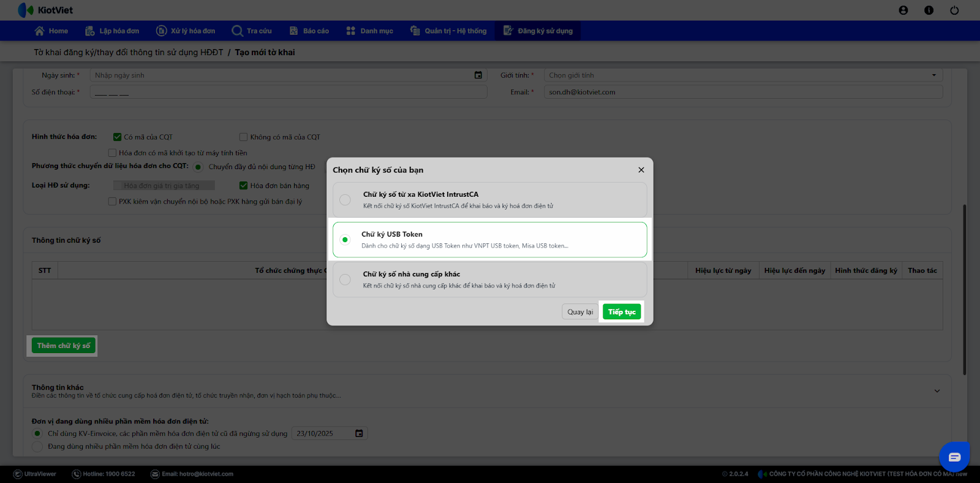Click the Quay lại button
The width and height of the screenshot is (980, 483).
point(580,312)
